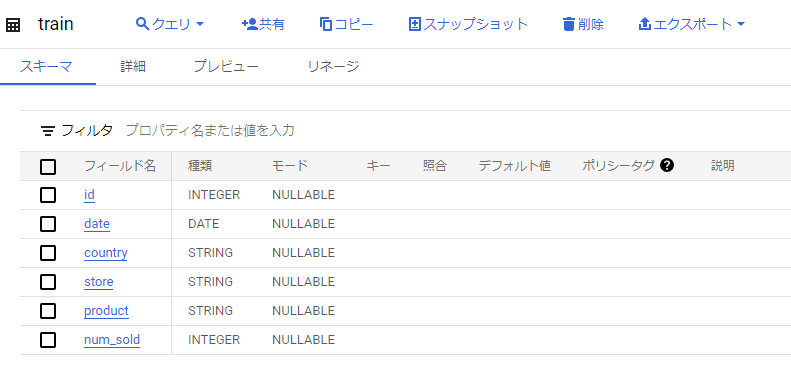The image size is (791, 370).
Task: Tick the country field checkbox
Action: coord(48,253)
